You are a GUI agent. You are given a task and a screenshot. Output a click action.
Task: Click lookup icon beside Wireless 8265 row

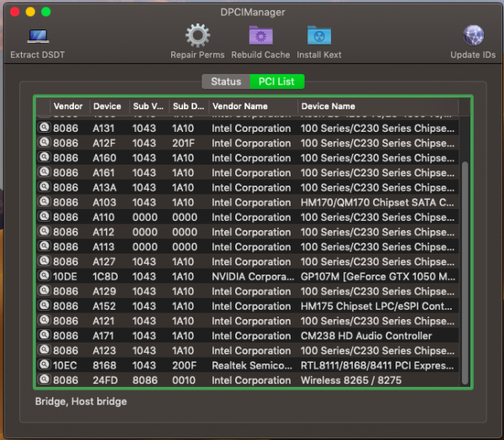[44, 380]
